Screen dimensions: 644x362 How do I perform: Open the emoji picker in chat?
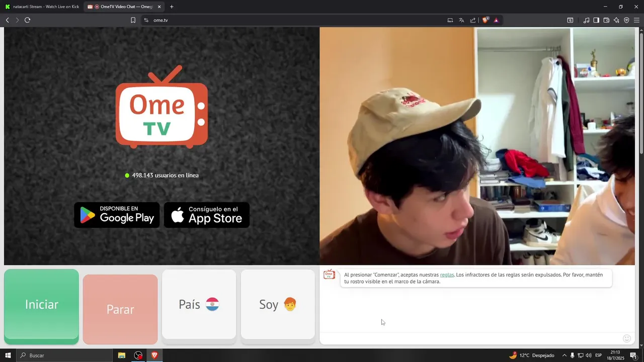click(x=627, y=338)
